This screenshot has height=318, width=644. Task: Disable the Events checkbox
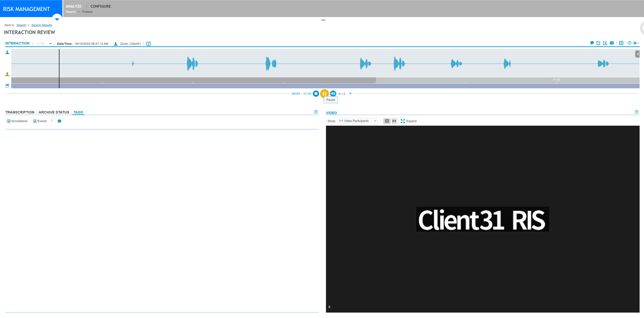(35, 121)
